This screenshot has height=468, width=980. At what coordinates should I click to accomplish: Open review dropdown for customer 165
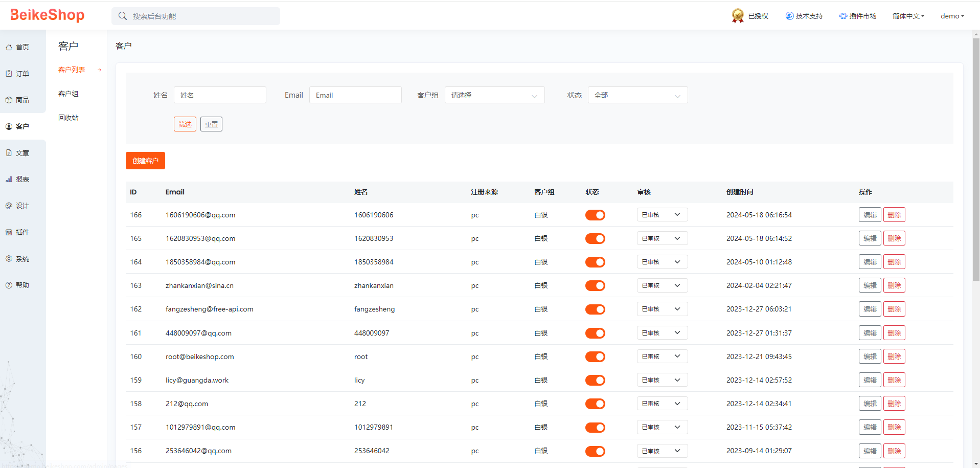tap(662, 238)
